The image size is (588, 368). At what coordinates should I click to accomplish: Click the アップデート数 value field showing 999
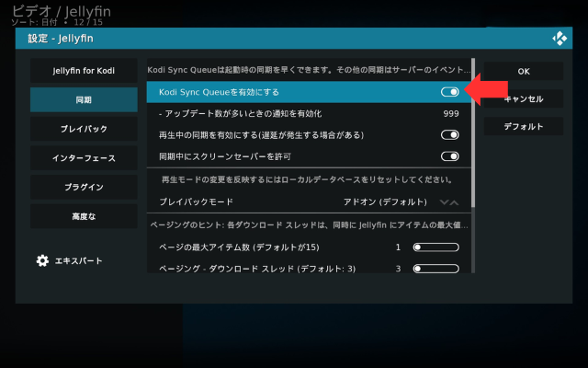pos(450,113)
